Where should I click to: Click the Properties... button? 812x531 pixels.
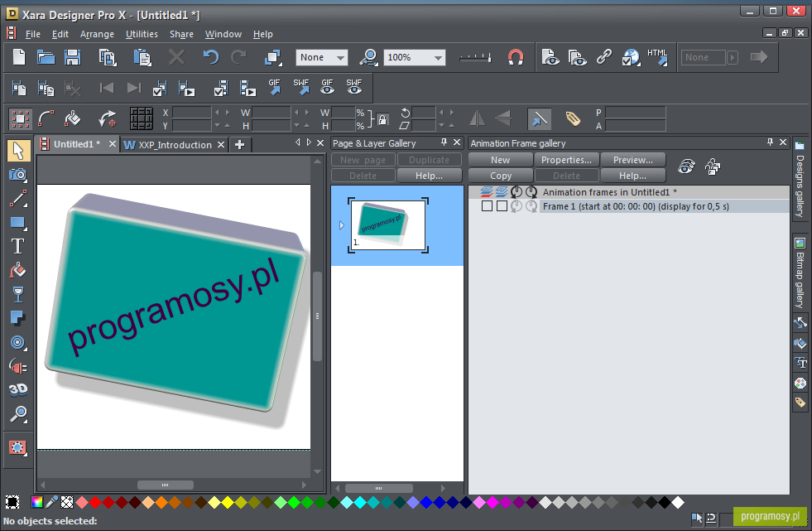click(566, 160)
